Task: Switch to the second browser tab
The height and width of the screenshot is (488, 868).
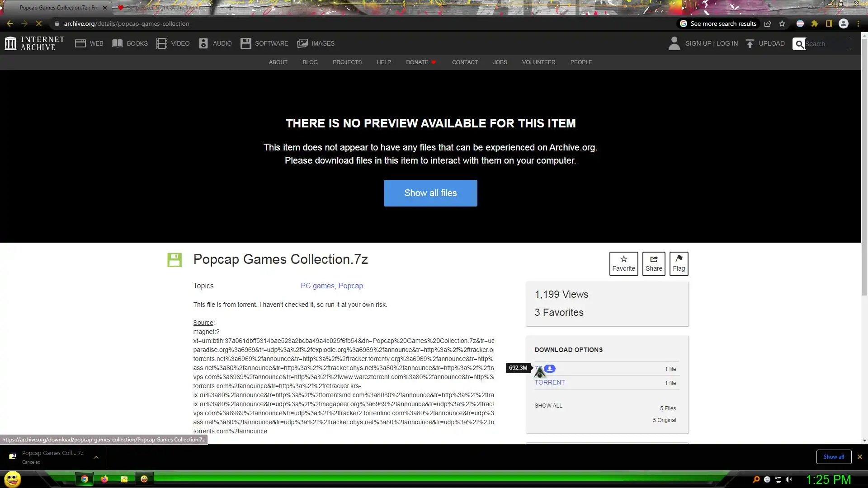Action: click(165, 8)
